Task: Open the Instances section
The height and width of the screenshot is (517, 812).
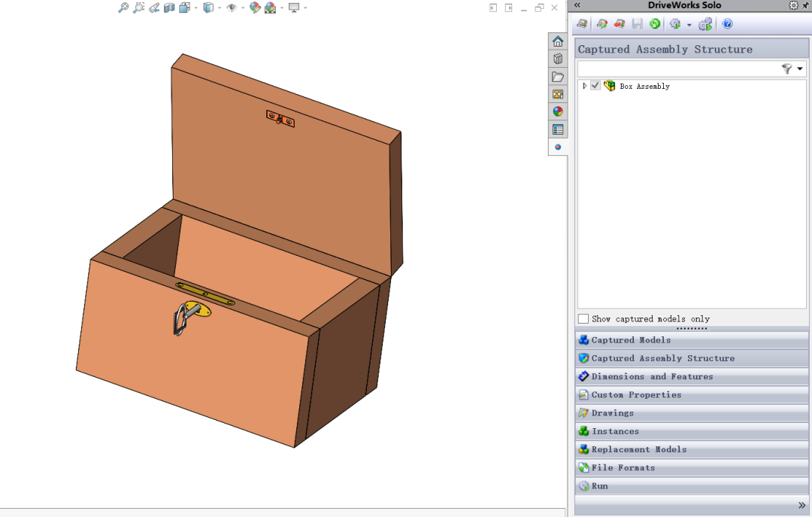Action: pyautogui.click(x=692, y=431)
